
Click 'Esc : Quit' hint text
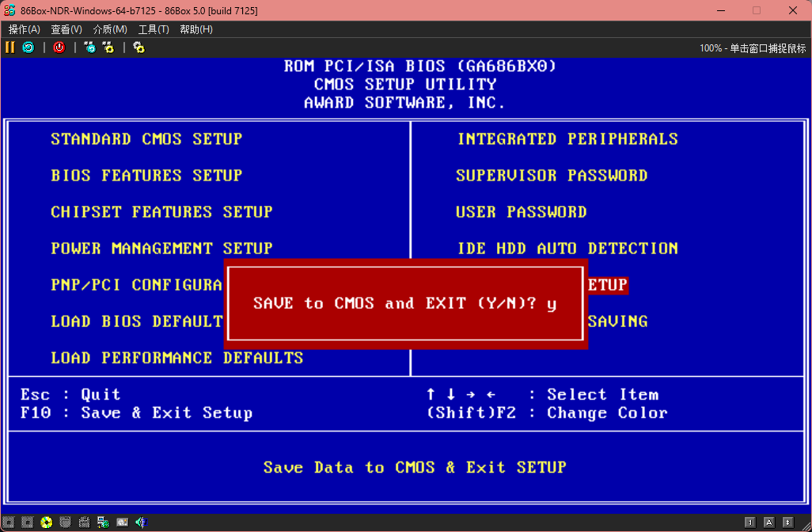click(x=70, y=395)
